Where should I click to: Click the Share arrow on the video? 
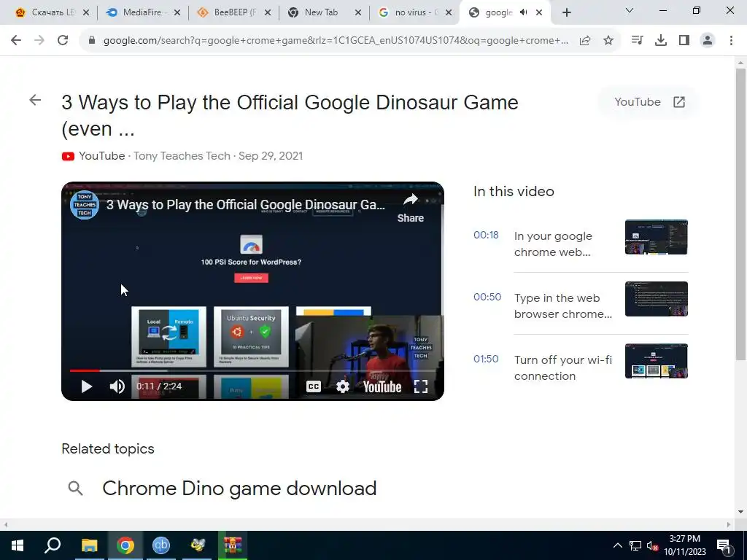(410, 209)
